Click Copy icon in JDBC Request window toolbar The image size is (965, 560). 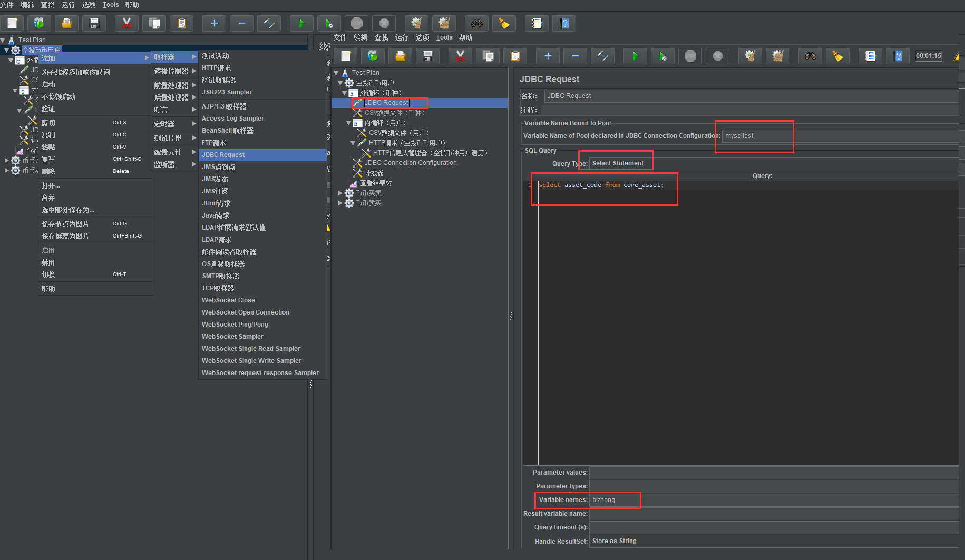pos(488,56)
